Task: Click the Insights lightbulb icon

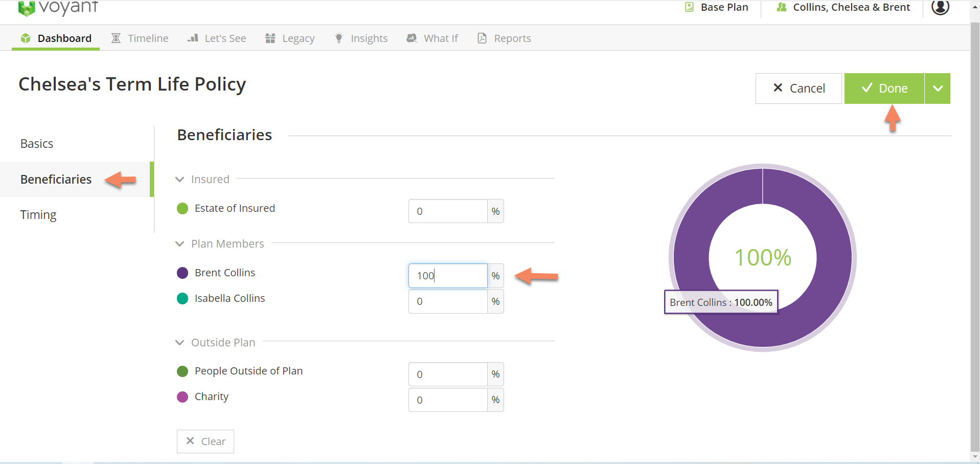Action: 338,38
